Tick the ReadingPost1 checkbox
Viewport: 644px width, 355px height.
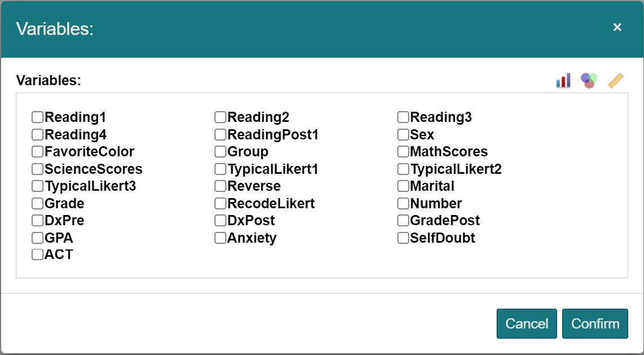click(x=220, y=135)
